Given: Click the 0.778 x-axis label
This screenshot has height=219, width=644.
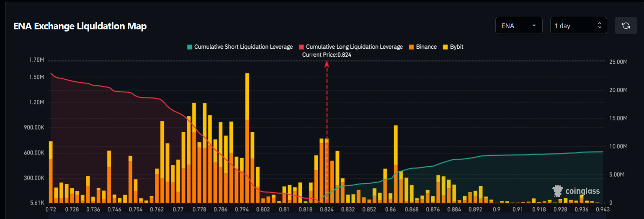Looking at the screenshot, I should pos(199,209).
